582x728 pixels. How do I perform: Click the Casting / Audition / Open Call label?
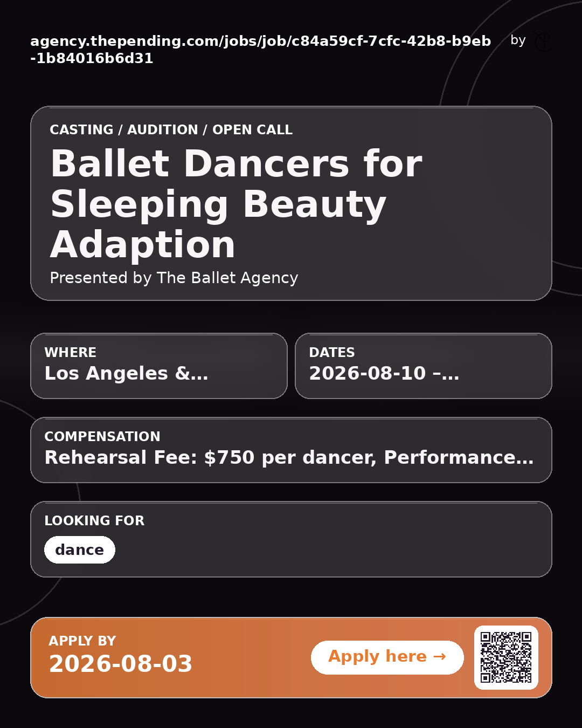171,130
